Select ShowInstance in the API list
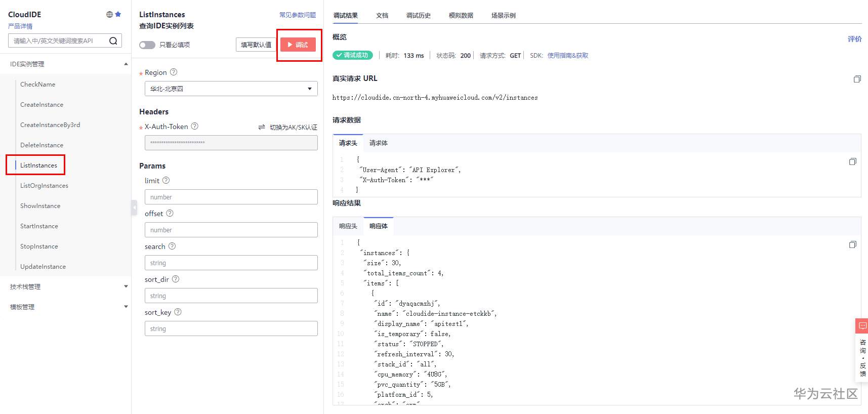 pyautogui.click(x=40, y=206)
